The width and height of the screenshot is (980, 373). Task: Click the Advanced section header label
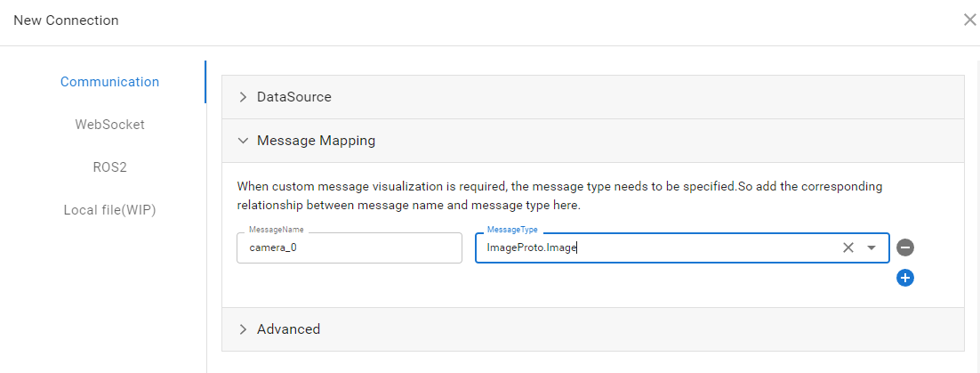click(288, 329)
